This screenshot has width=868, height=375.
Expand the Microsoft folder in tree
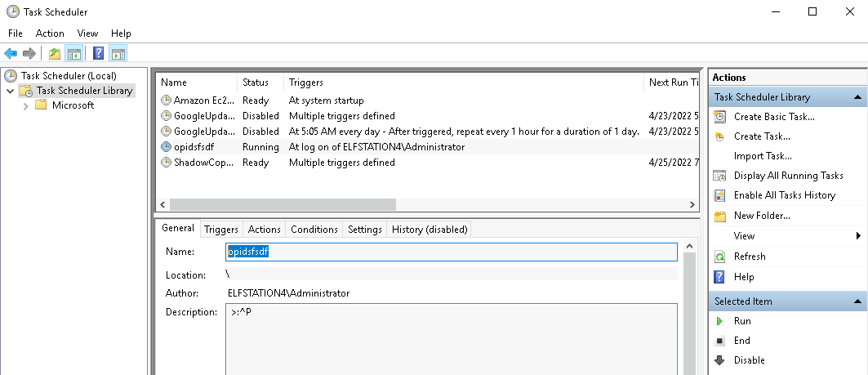click(26, 105)
